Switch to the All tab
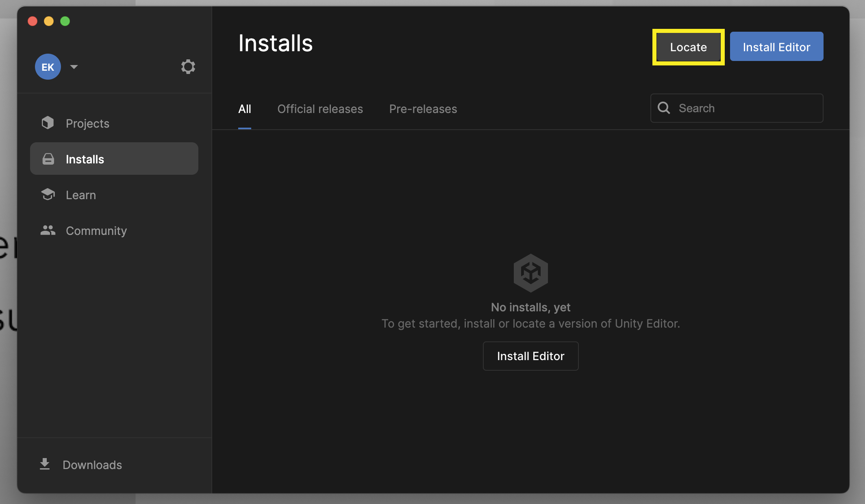This screenshot has width=865, height=504. pyautogui.click(x=245, y=109)
